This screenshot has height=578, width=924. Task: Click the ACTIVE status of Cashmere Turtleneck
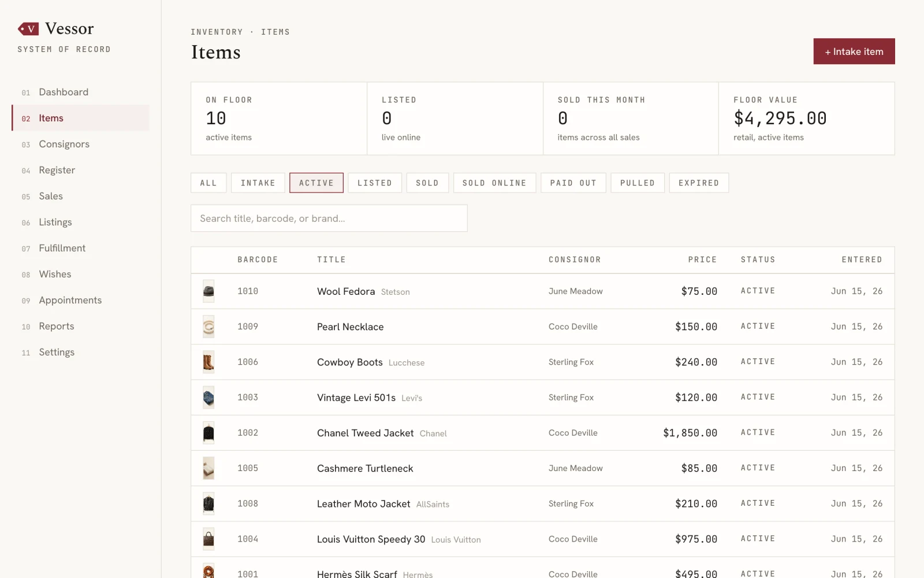click(758, 468)
